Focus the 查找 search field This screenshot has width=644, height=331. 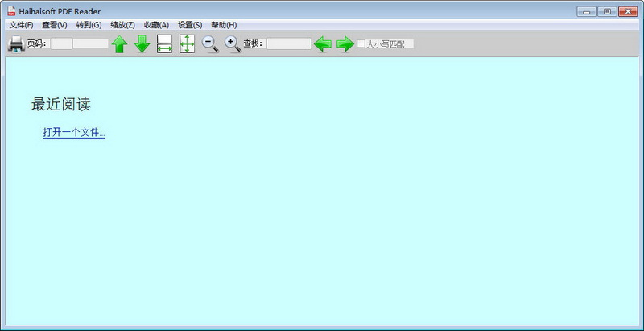pos(289,43)
